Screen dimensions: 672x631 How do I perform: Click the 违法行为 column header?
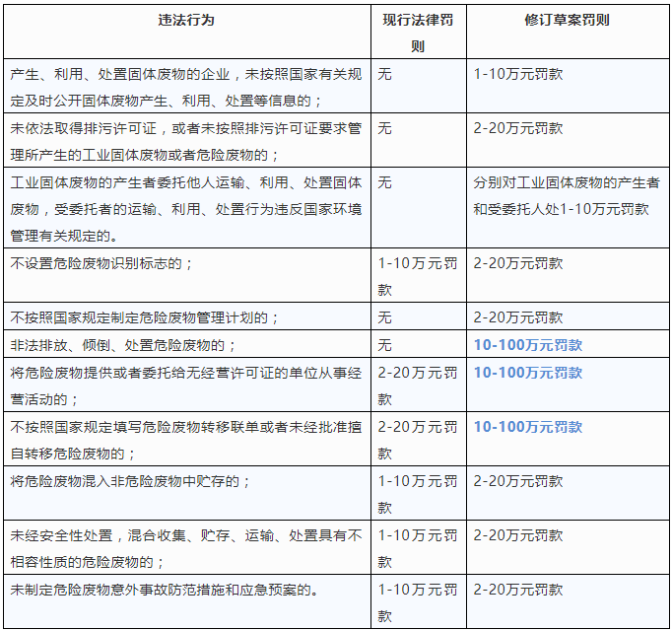point(186,20)
